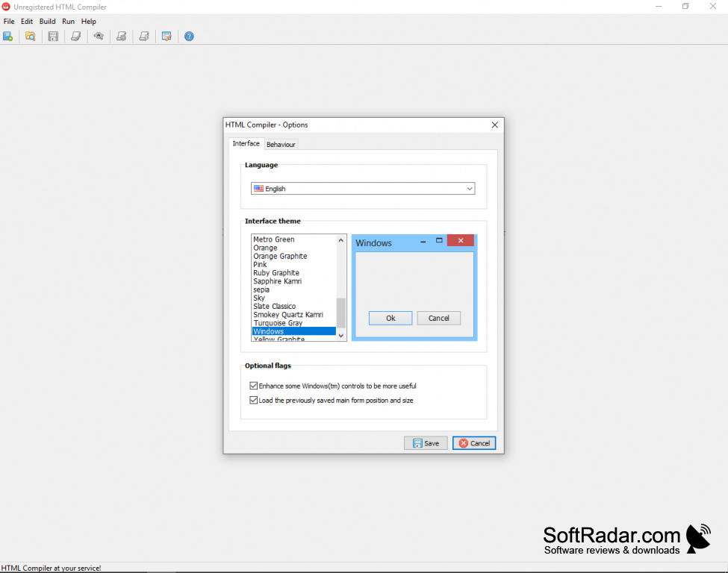Click the maximize icon in theme preview
728x573 pixels.
pyautogui.click(x=439, y=240)
